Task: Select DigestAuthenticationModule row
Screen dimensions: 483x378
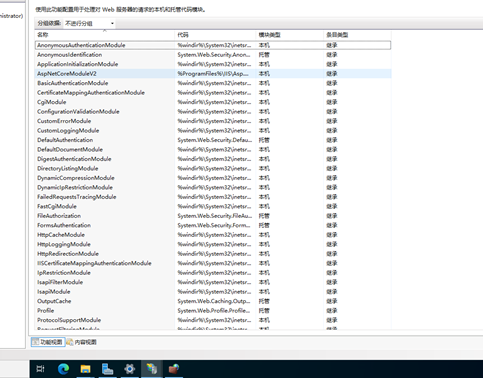Action: coord(213,159)
